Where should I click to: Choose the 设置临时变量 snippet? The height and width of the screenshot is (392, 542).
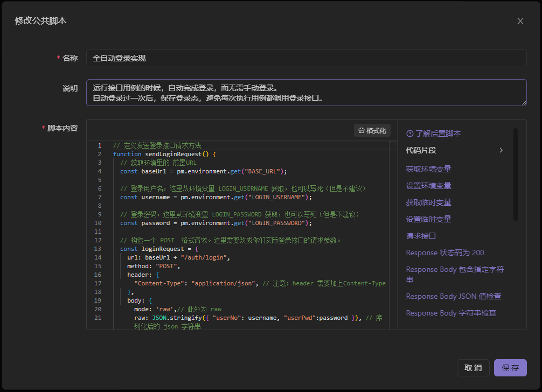pyautogui.click(x=428, y=219)
